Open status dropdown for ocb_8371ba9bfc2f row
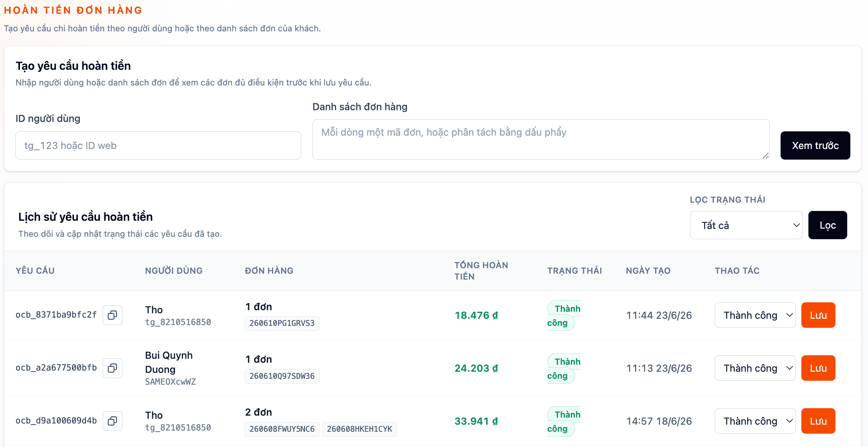 (x=755, y=315)
